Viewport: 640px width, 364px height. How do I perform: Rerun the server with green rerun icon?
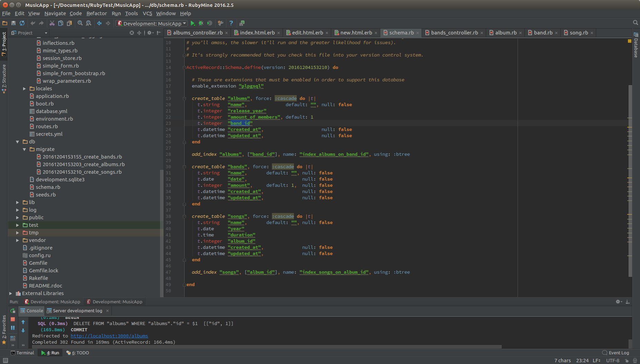(x=13, y=311)
